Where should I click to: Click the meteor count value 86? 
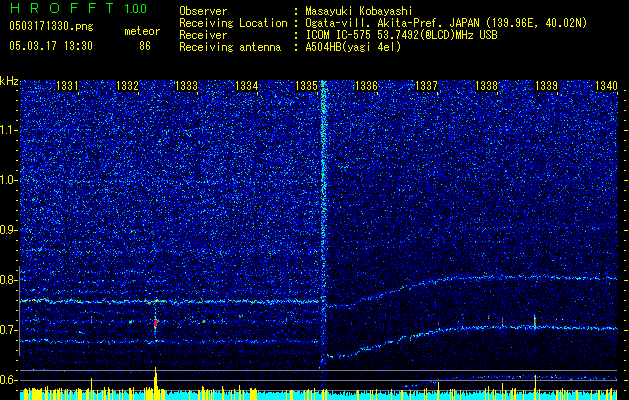click(145, 46)
